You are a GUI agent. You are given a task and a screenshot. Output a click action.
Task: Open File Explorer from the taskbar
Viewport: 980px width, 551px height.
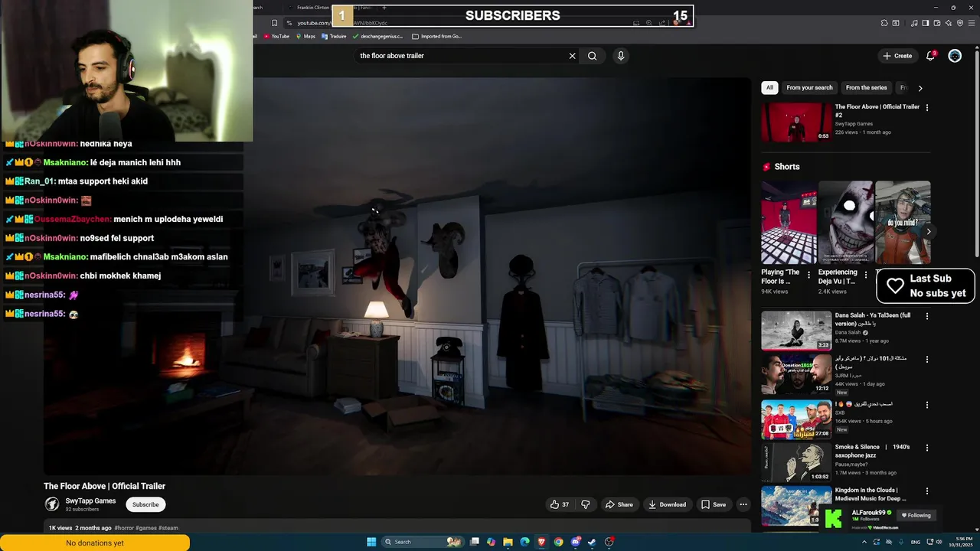508,542
